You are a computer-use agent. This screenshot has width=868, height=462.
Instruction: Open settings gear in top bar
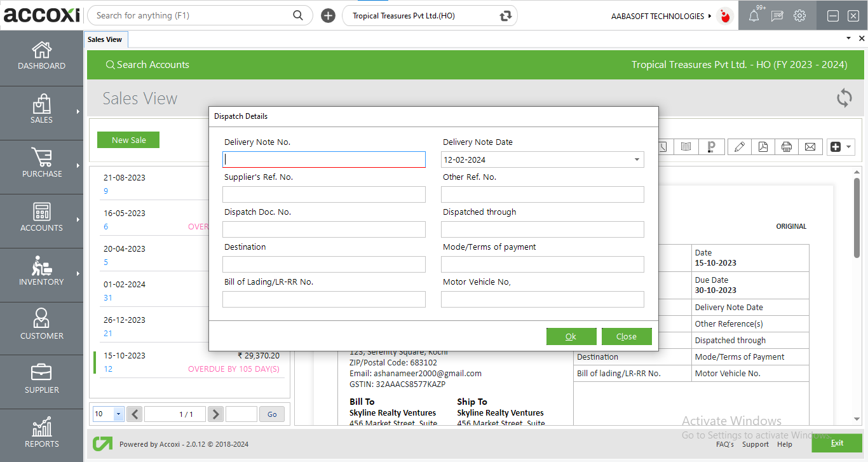[799, 16]
